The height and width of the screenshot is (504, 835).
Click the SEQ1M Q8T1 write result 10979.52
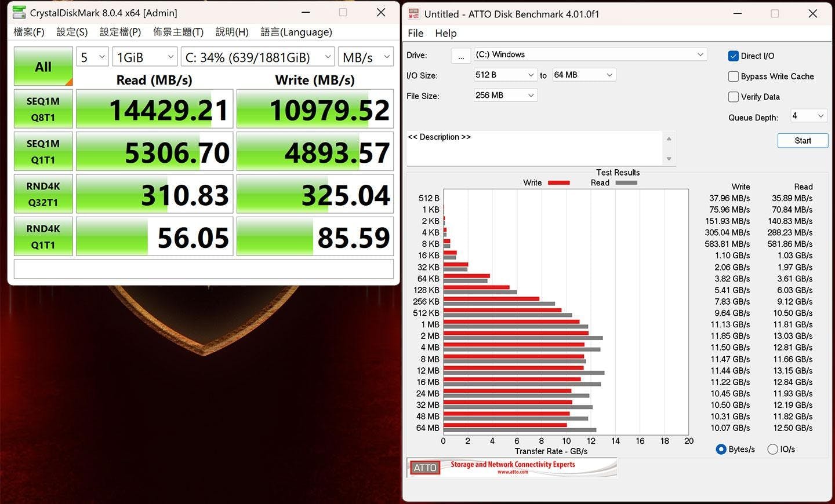click(x=315, y=109)
